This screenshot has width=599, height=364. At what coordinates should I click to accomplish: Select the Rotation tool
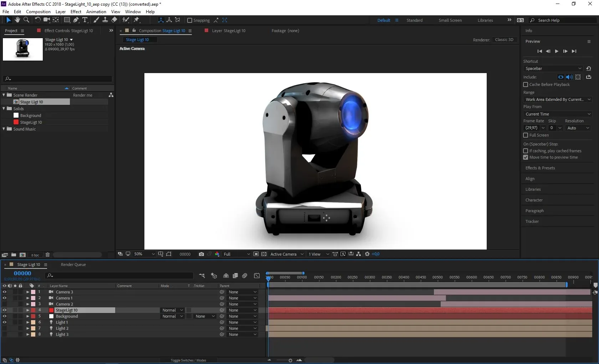pyautogui.click(x=37, y=20)
